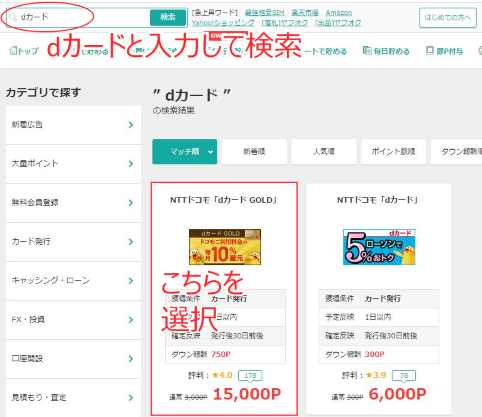
Task: Click the はじめての方へ button
Action: click(x=448, y=17)
